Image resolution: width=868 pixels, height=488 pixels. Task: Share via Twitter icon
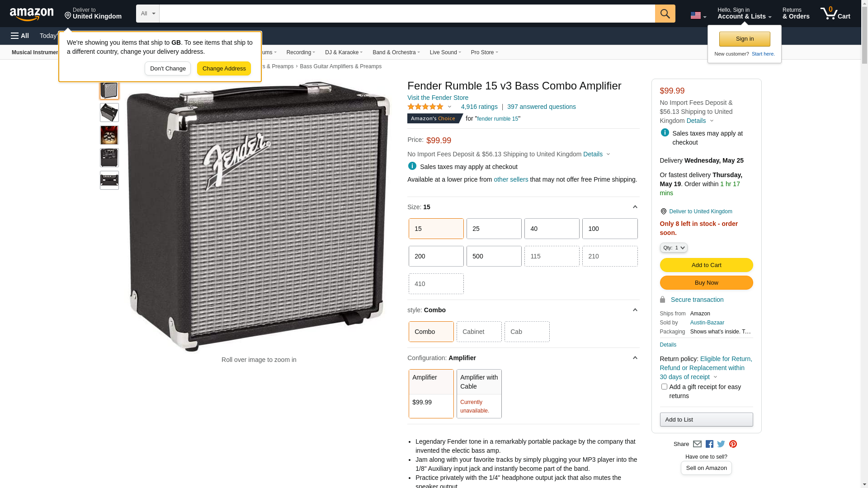pyautogui.click(x=721, y=444)
